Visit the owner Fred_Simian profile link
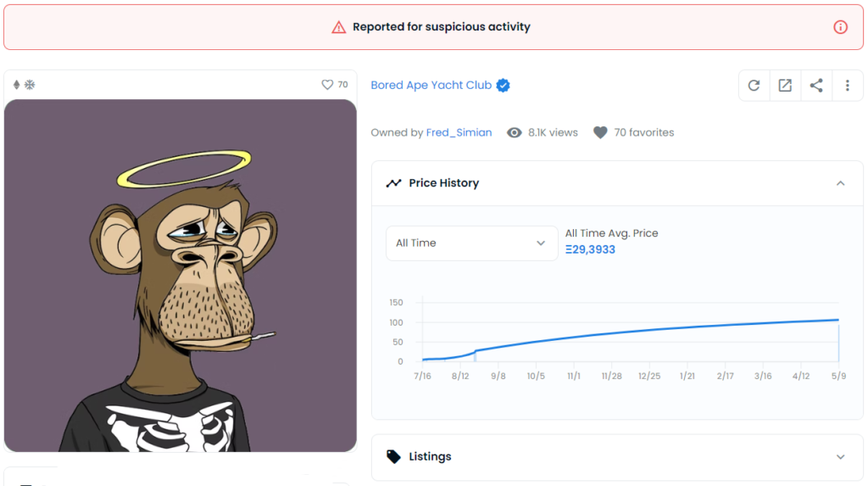Image resolution: width=868 pixels, height=486 pixels. coord(459,132)
